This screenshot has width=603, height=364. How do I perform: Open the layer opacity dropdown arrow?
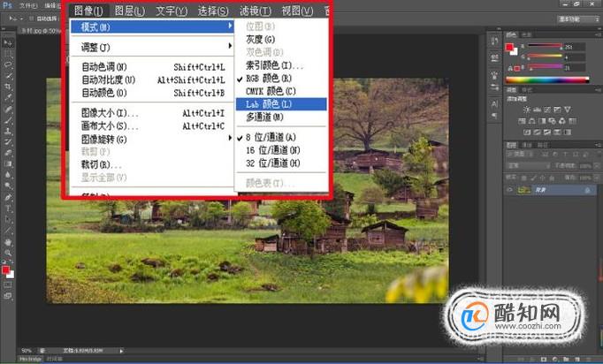click(x=597, y=166)
